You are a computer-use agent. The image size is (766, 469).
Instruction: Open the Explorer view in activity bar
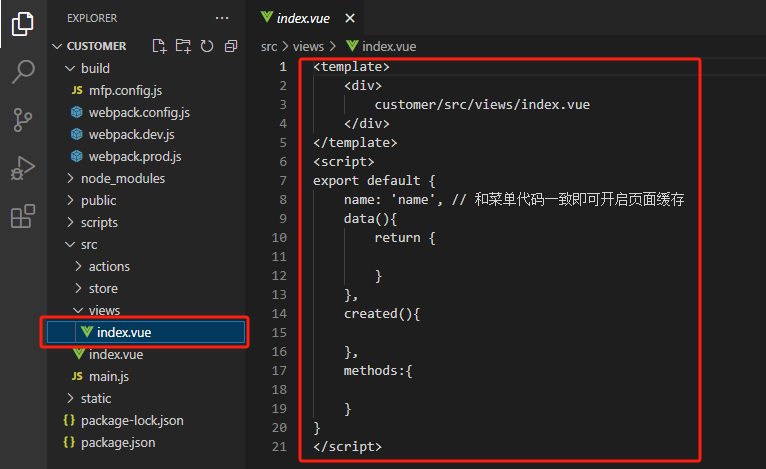22,24
